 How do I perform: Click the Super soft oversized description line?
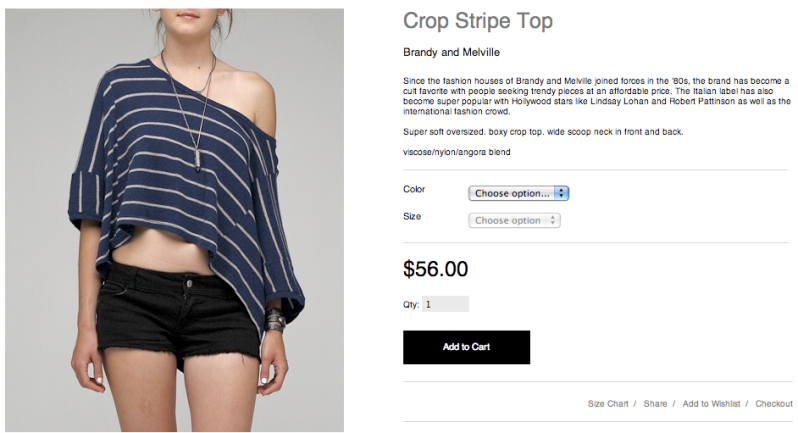click(543, 132)
